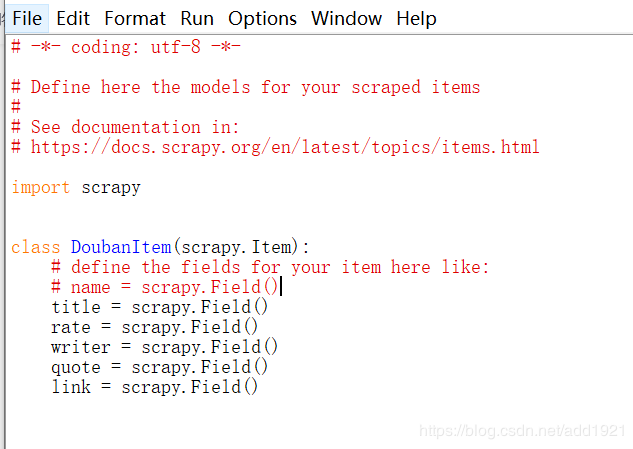The width and height of the screenshot is (633, 449).
Task: Open the Edit menu
Action: (73, 19)
